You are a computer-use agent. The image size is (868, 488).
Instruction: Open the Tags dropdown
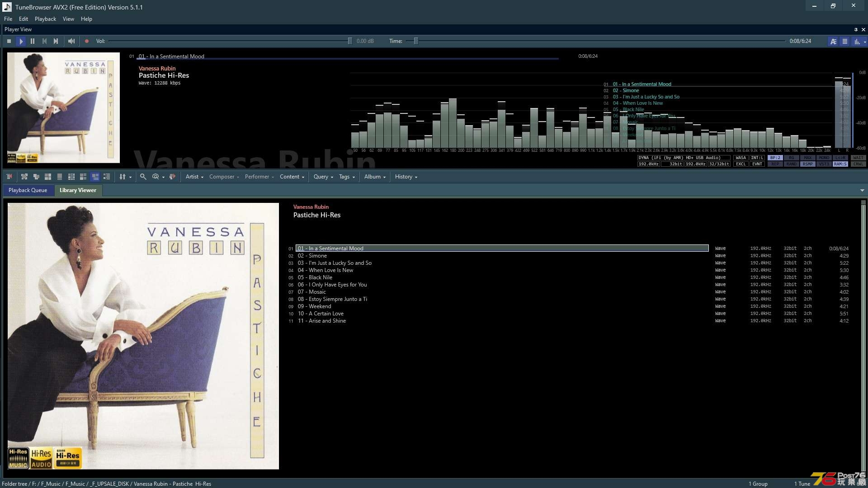pos(347,177)
